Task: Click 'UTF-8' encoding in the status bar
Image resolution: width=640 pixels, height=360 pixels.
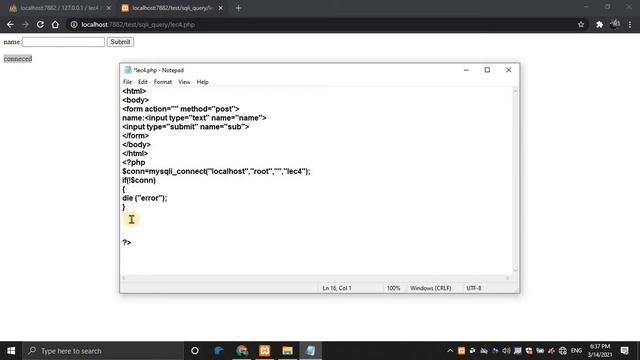Action: (473, 288)
